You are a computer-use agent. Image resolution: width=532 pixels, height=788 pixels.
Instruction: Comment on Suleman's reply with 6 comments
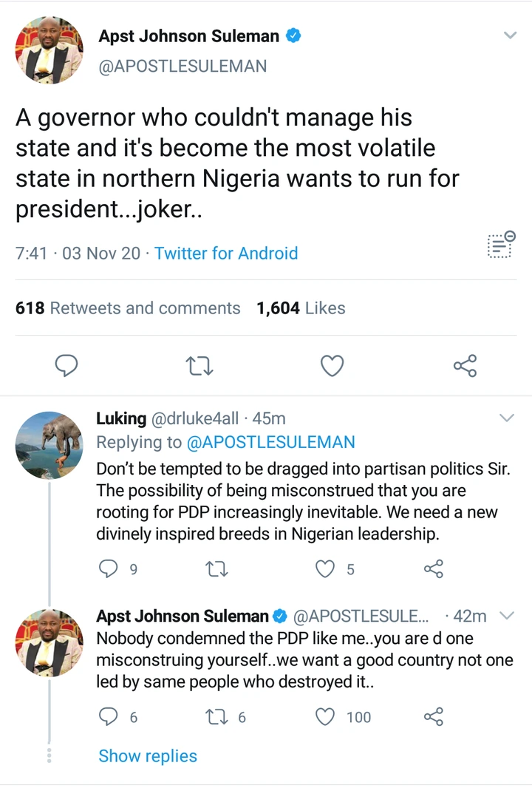tap(109, 716)
